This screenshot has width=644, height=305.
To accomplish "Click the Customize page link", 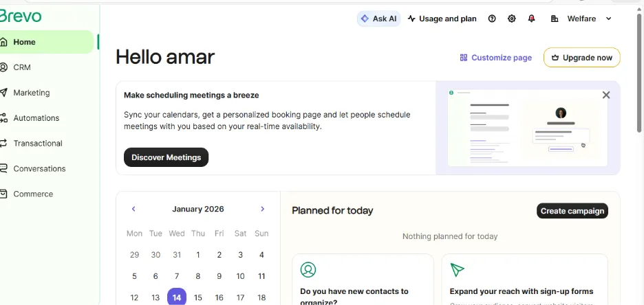I will point(496,58).
